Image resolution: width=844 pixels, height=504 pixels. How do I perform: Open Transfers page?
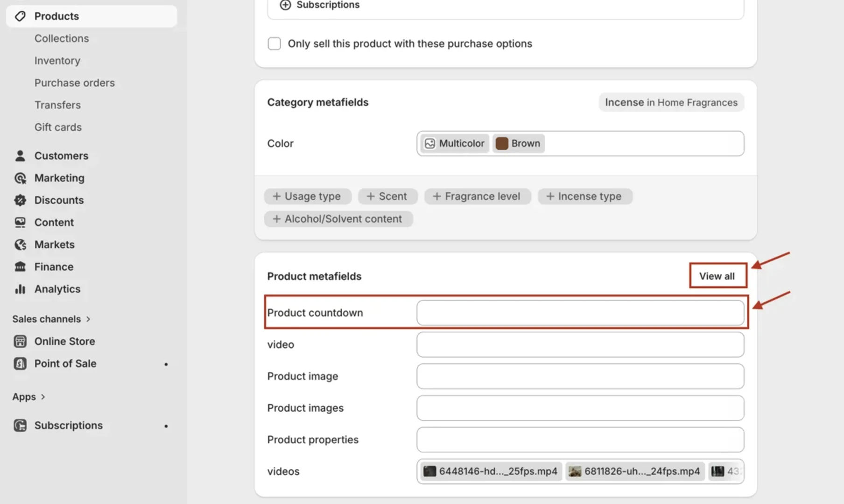tap(57, 105)
